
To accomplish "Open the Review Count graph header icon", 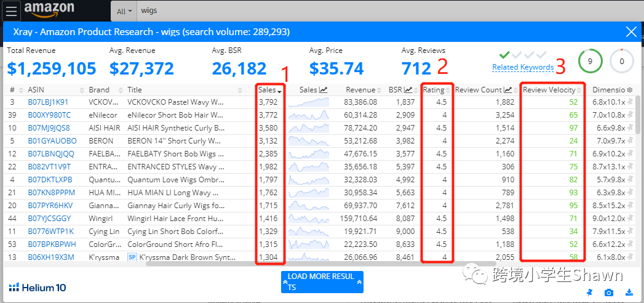I will pyautogui.click(x=508, y=90).
